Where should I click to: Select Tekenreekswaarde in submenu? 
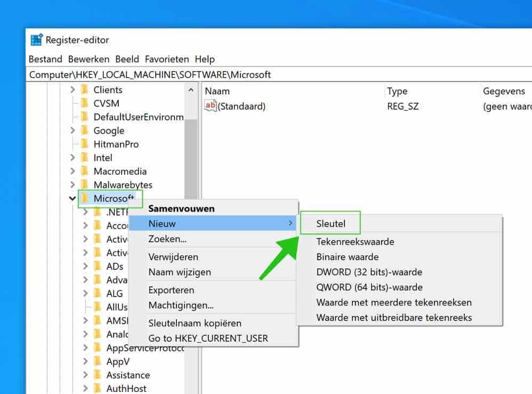400,242
